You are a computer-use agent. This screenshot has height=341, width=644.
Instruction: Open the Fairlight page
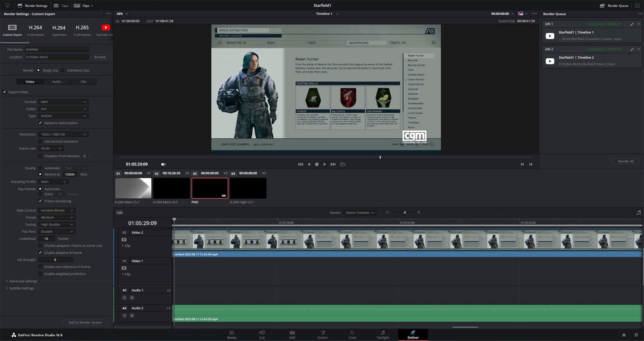[x=383, y=335]
